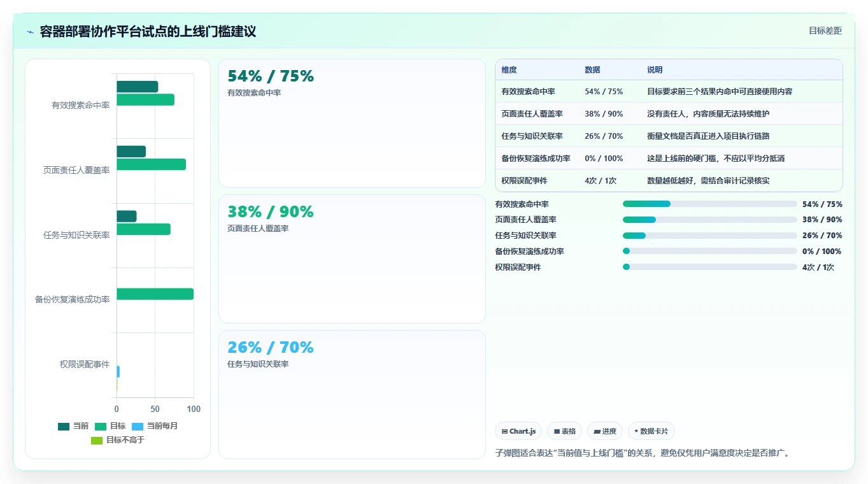This screenshot has height=484, width=868.
Task: Select the 表格 chip
Action: 564,431
